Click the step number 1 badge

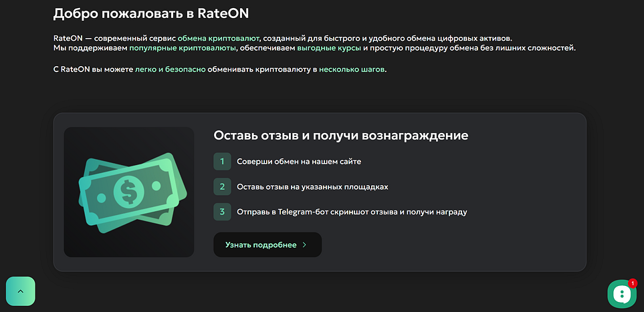(222, 161)
